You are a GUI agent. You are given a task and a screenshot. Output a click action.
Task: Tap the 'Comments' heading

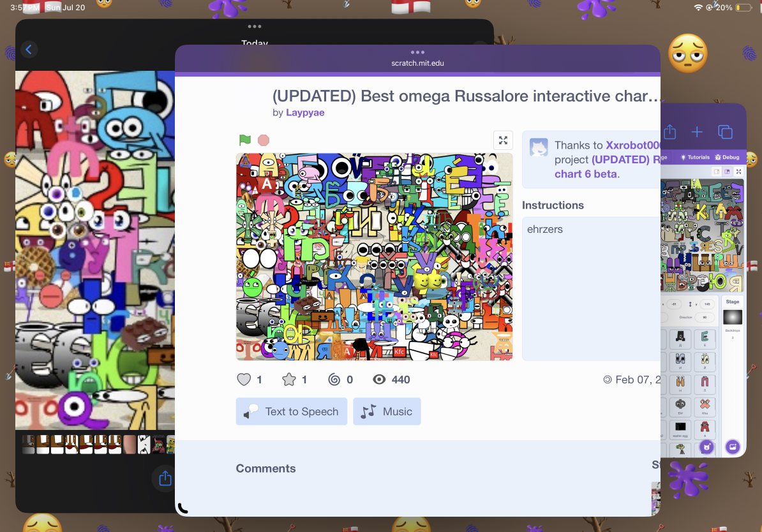(266, 468)
